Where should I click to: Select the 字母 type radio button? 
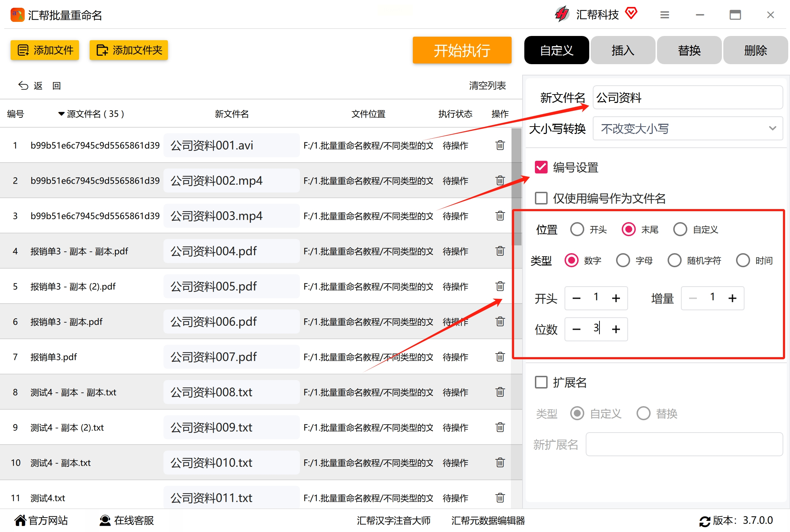623,261
